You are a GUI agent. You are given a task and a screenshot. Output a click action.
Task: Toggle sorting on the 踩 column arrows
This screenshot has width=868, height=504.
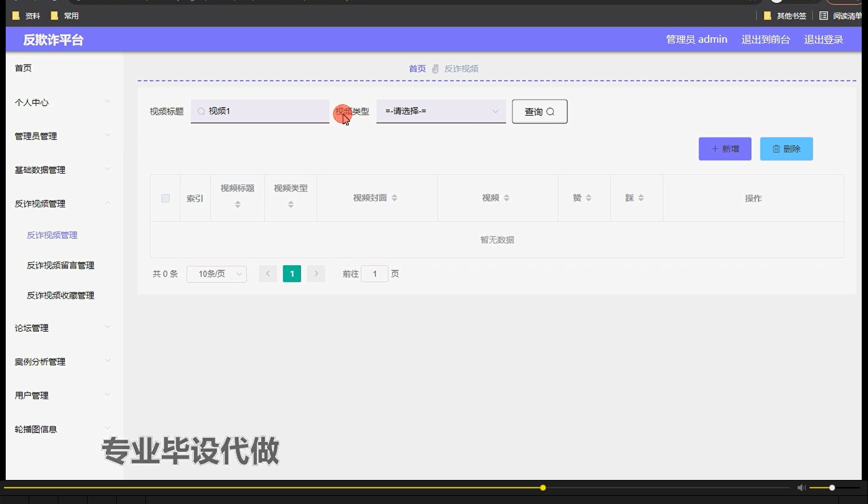pos(641,198)
